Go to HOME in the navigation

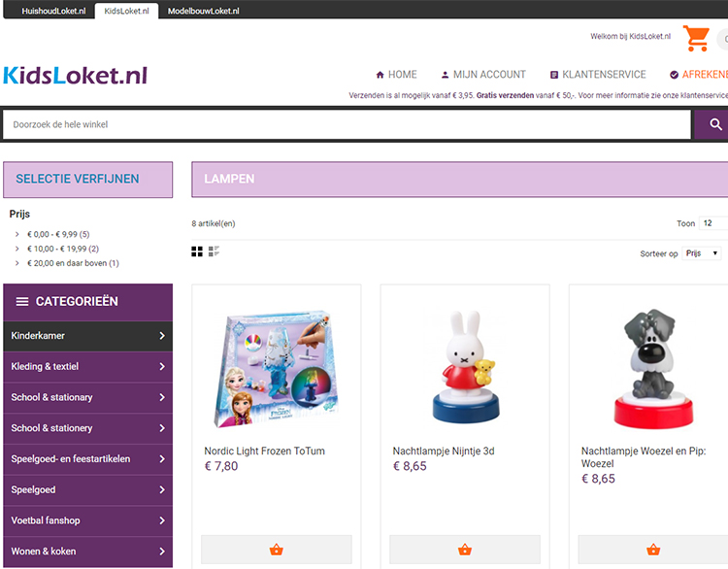pos(396,75)
